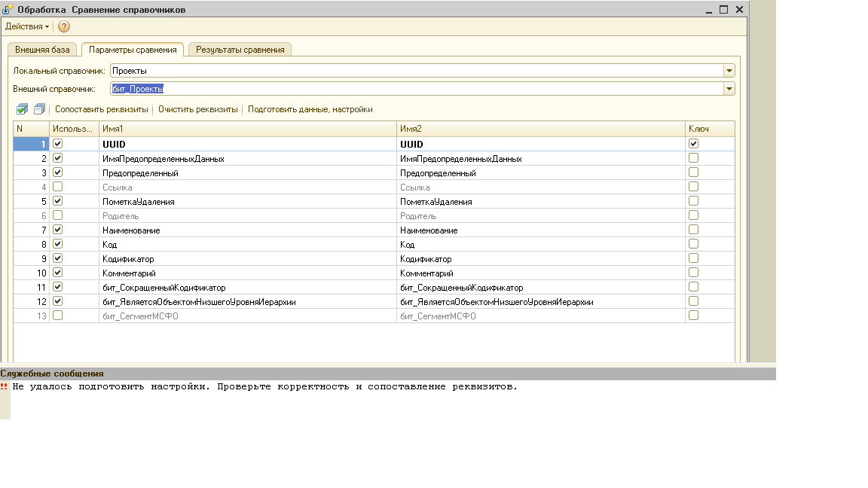The height and width of the screenshot is (488, 868).
Task: Select the UUID cell in Имя2 column
Action: coord(541,144)
